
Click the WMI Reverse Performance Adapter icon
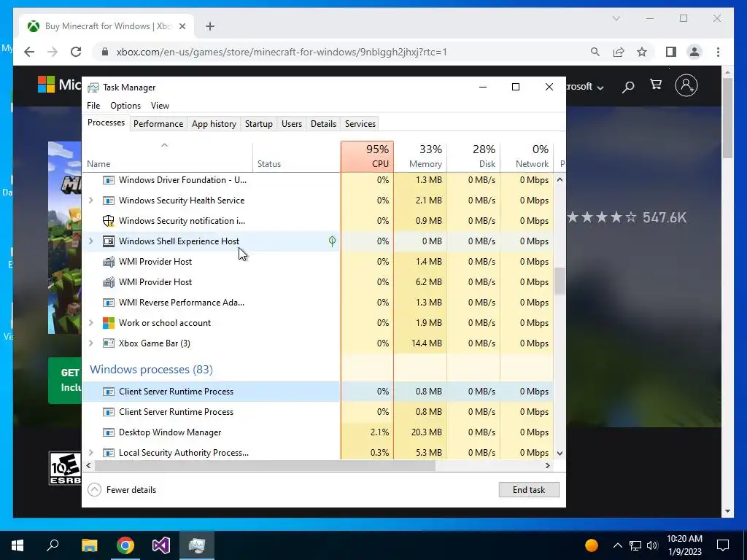tap(109, 303)
